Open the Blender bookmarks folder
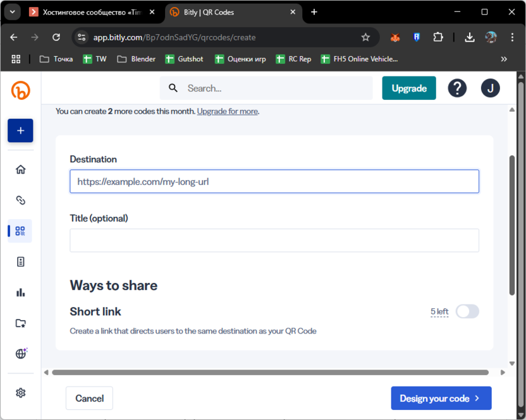 pyautogui.click(x=137, y=59)
